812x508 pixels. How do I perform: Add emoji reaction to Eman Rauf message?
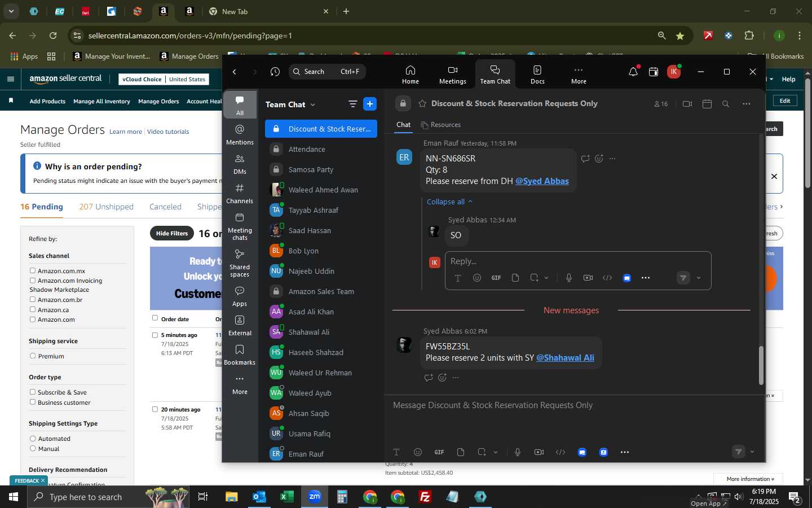tap(599, 159)
